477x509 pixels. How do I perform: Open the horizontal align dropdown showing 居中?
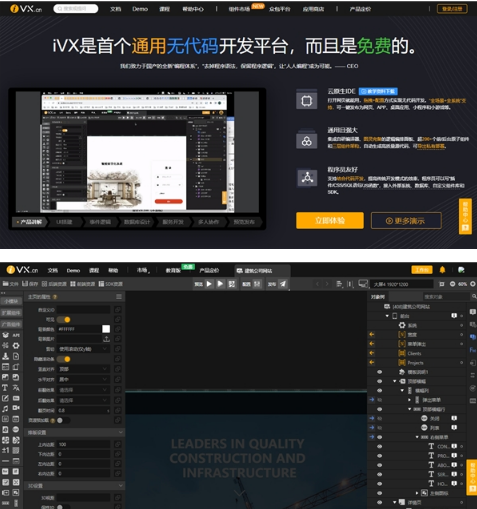tap(83, 379)
